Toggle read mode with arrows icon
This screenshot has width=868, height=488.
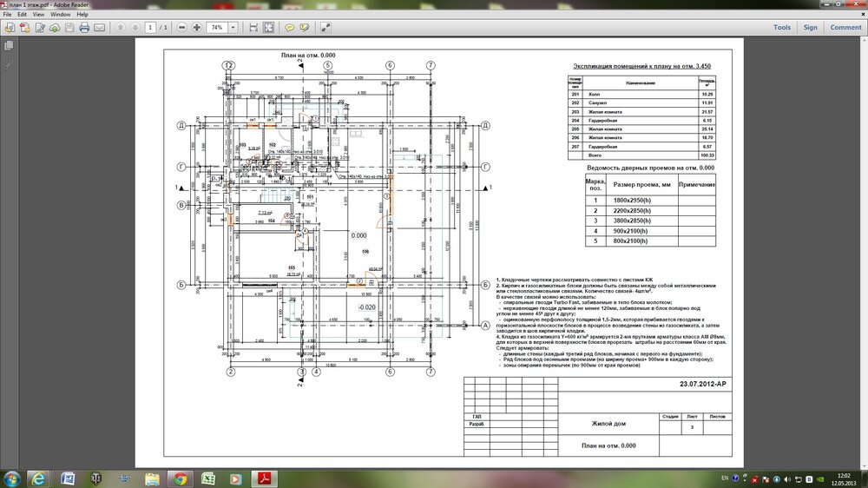[x=327, y=28]
